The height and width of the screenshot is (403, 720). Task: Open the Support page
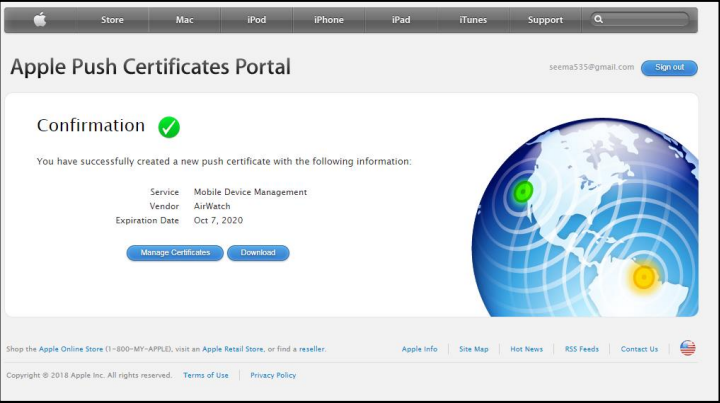point(545,20)
